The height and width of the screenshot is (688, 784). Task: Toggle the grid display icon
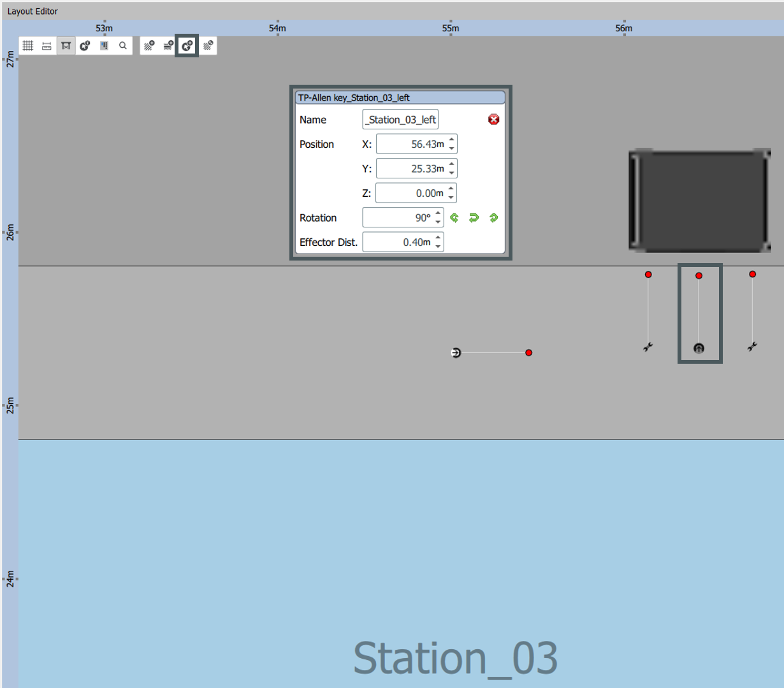point(28,46)
